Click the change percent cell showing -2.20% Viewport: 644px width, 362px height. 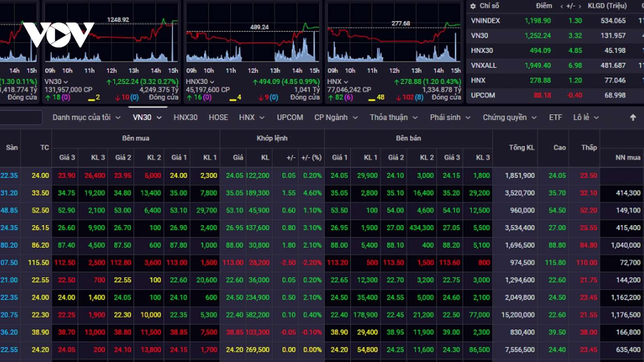312,263
